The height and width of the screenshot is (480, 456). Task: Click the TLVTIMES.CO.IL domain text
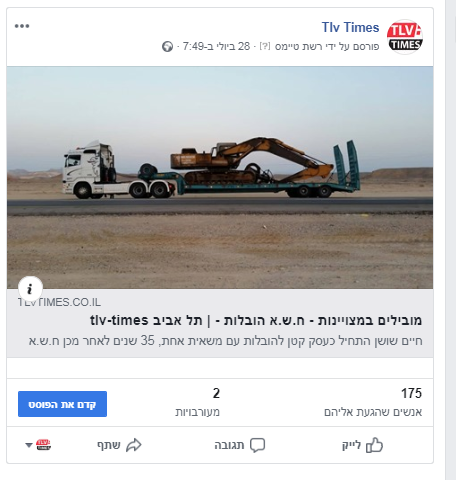point(59,302)
